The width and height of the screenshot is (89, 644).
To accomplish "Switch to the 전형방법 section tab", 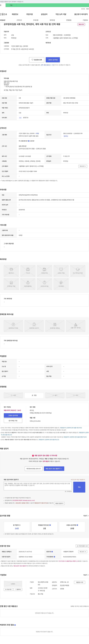I will coord(69,20).
